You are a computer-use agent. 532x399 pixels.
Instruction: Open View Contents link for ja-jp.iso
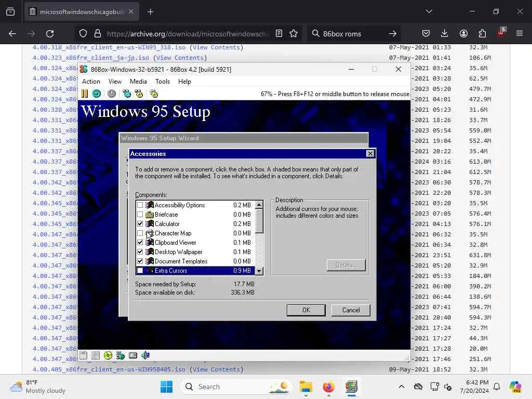point(180,58)
